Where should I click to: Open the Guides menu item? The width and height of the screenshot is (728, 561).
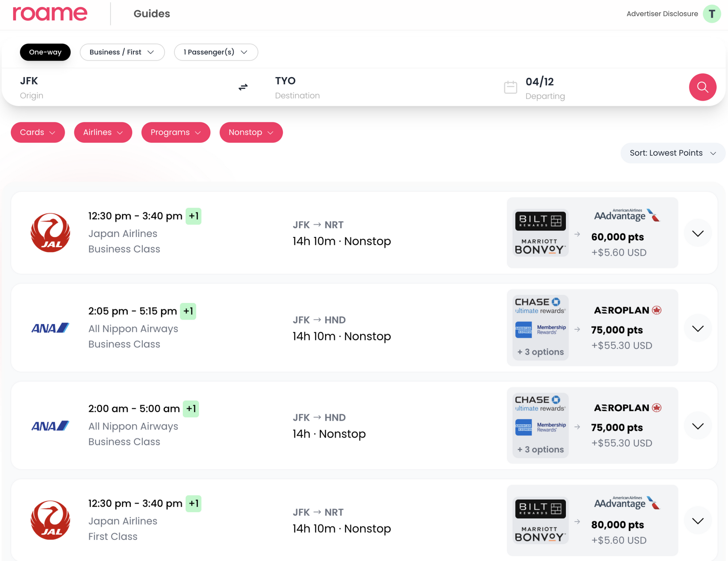click(x=151, y=13)
